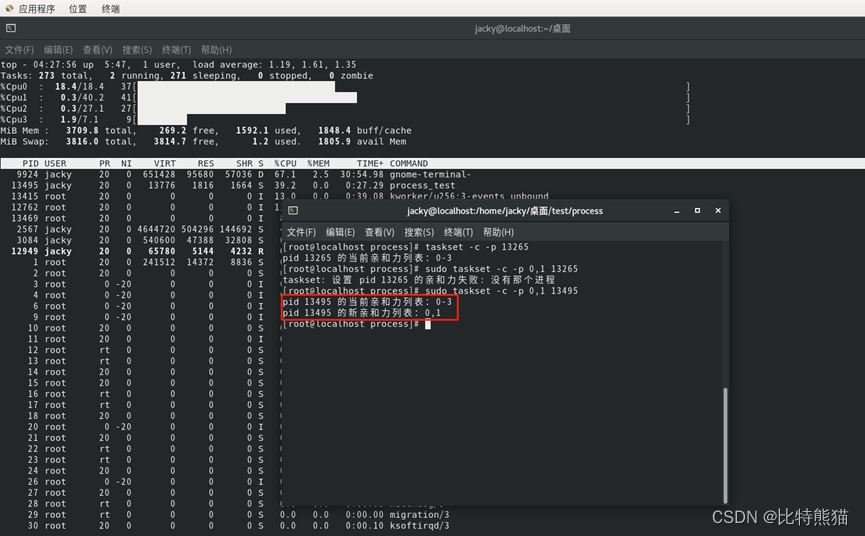Select 终端(T) menu in process terminal

pos(458,232)
